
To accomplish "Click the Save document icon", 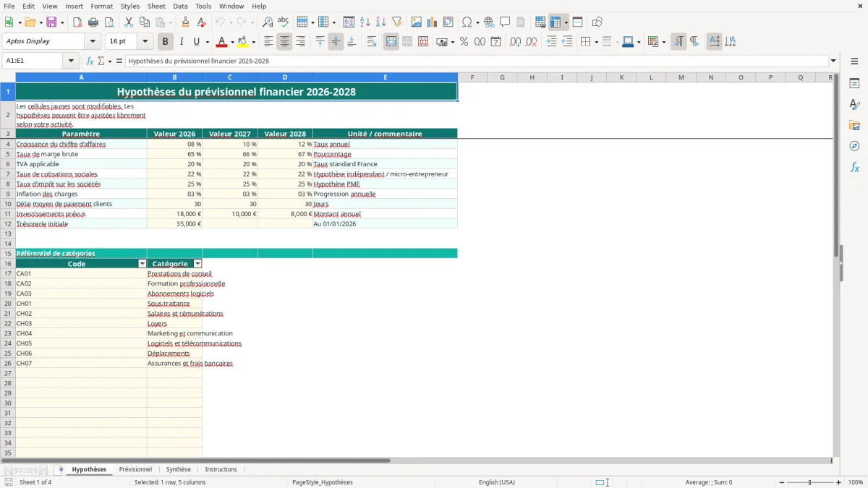I will [x=51, y=22].
